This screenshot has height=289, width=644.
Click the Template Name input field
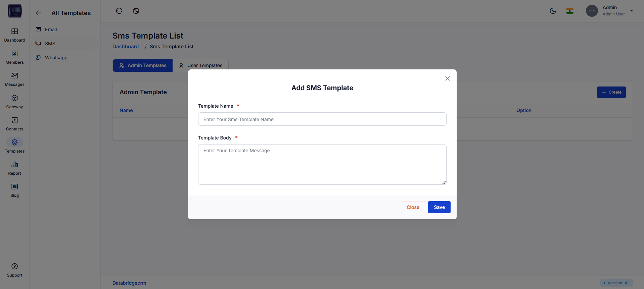[x=322, y=119]
